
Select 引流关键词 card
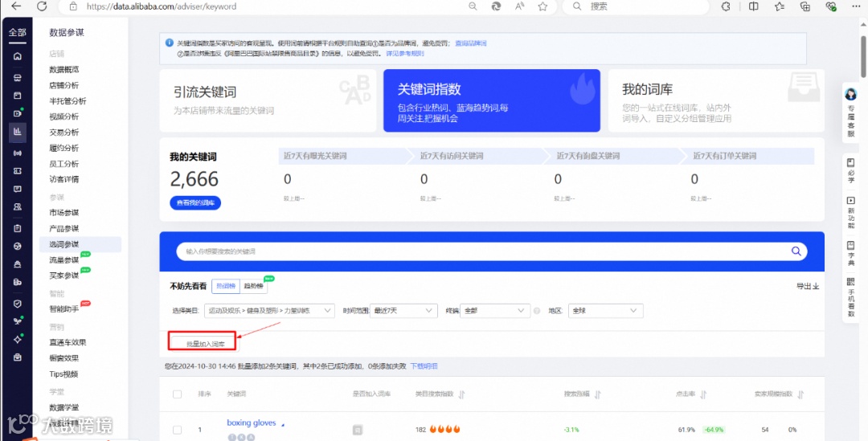268,100
